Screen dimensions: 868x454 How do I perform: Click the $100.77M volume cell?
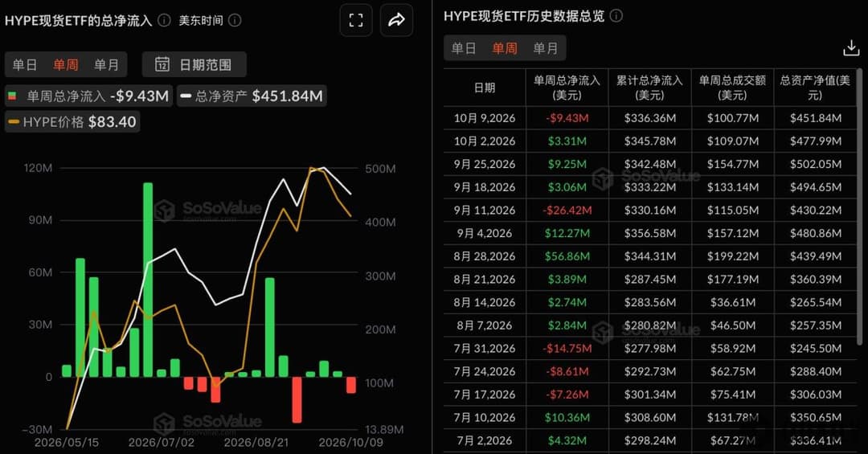(732, 118)
